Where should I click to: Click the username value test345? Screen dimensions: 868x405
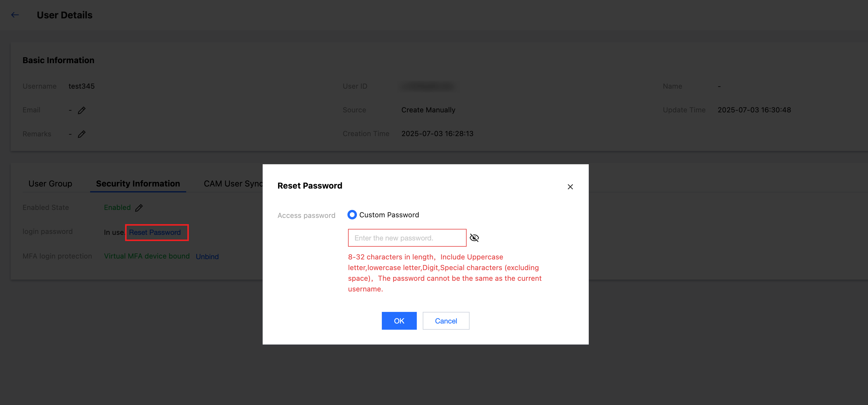[82, 86]
